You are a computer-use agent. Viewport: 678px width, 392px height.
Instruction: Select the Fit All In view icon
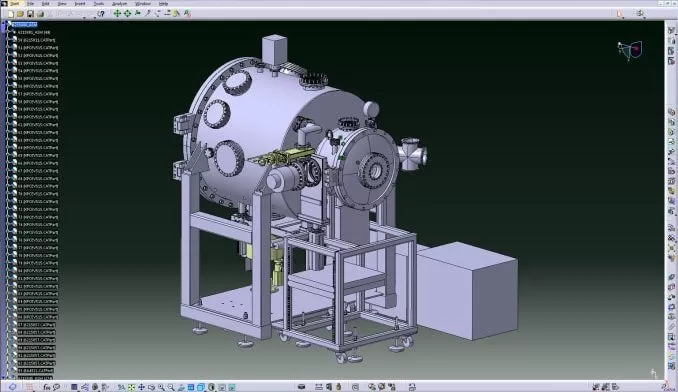131,387
